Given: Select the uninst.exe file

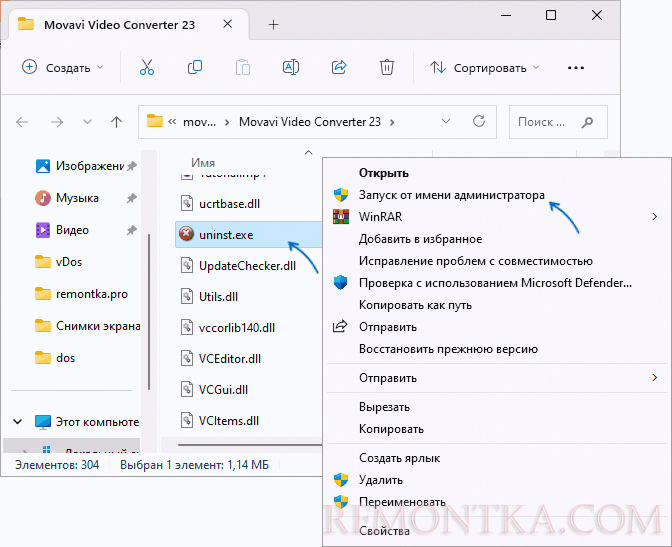Looking at the screenshot, I should point(248,234).
